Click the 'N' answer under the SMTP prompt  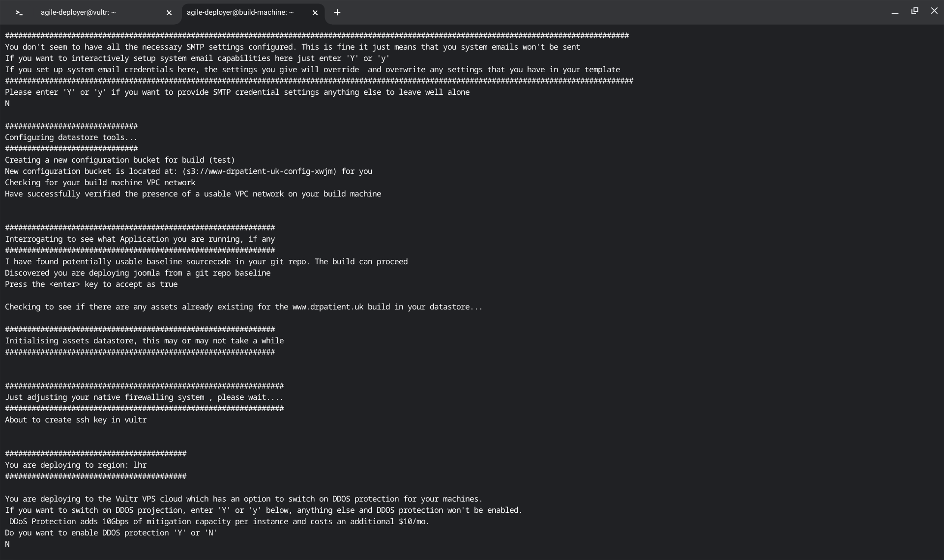point(7,104)
